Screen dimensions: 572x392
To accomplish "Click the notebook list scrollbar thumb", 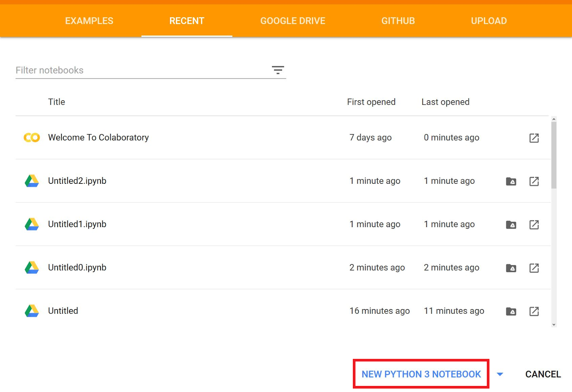I will [554, 155].
